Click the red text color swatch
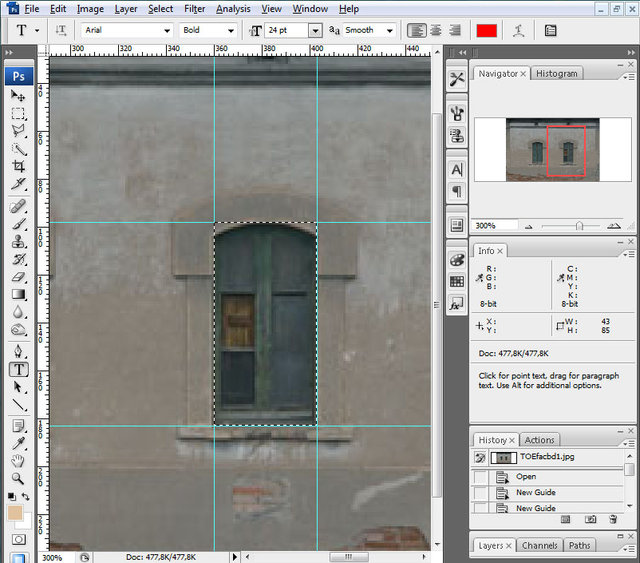 click(486, 31)
